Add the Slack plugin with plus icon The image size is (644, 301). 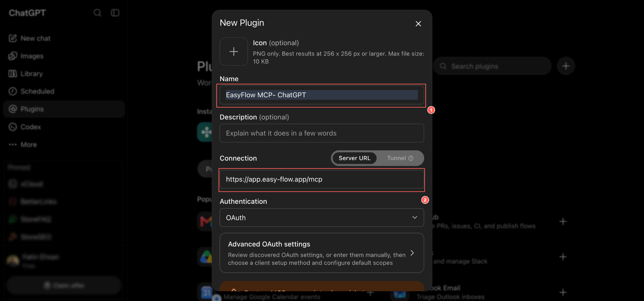563,257
